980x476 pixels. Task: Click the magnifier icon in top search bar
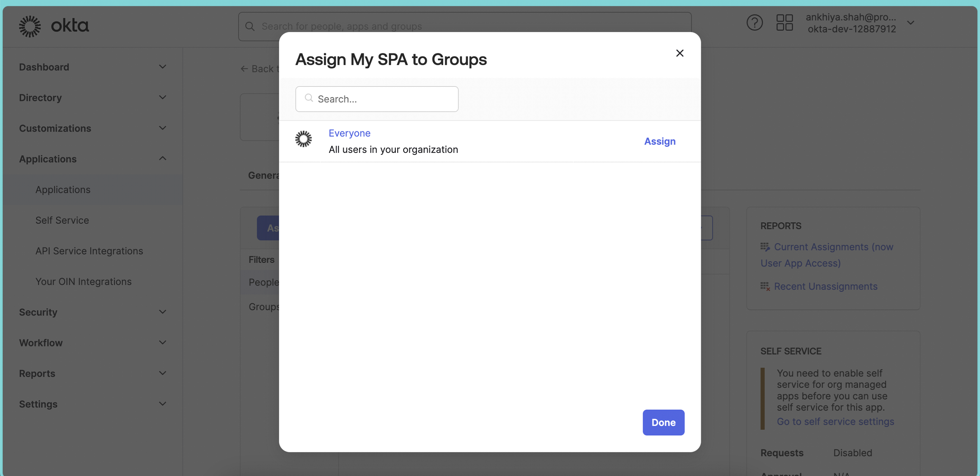[250, 26]
